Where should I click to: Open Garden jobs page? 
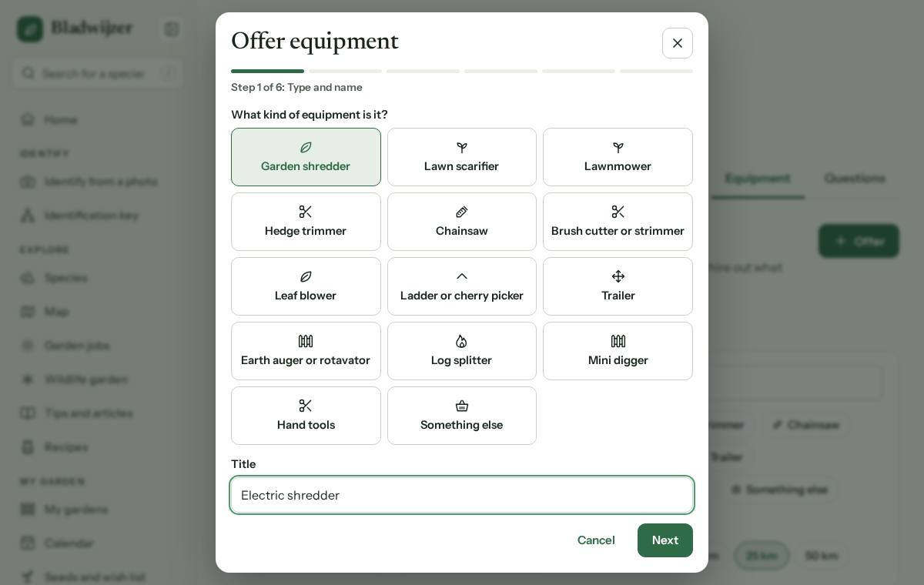click(x=98, y=346)
